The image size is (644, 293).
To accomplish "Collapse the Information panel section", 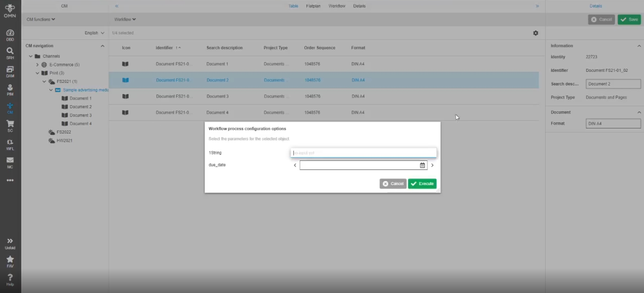I will pyautogui.click(x=639, y=46).
